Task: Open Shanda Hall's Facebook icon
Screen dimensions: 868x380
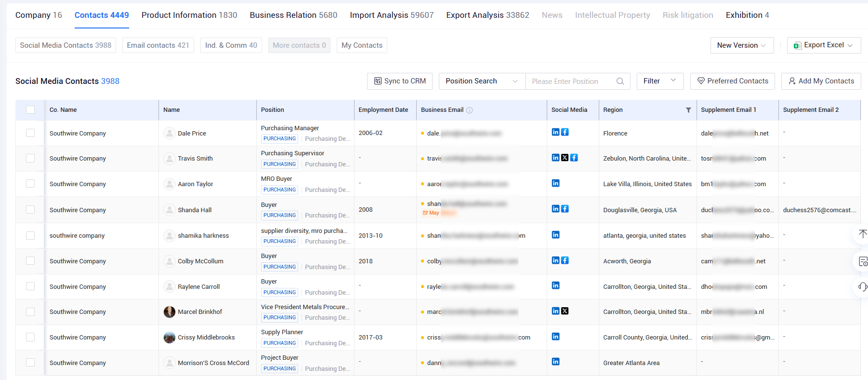Action: click(565, 209)
